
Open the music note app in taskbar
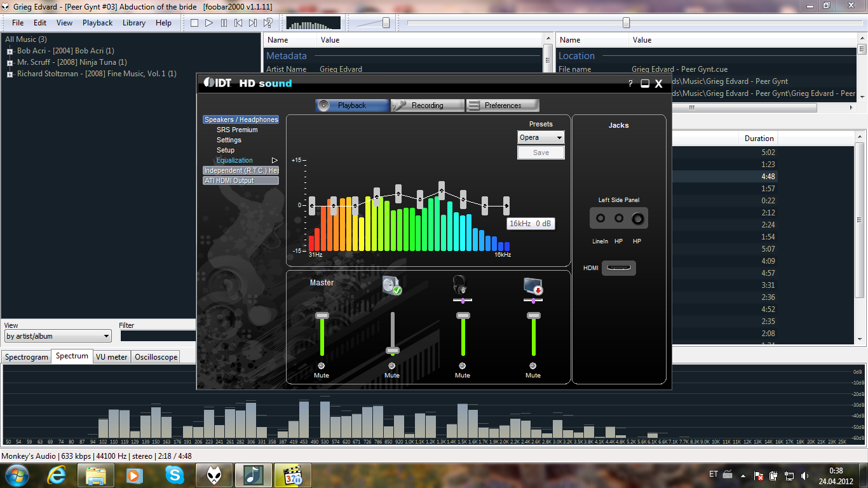253,475
